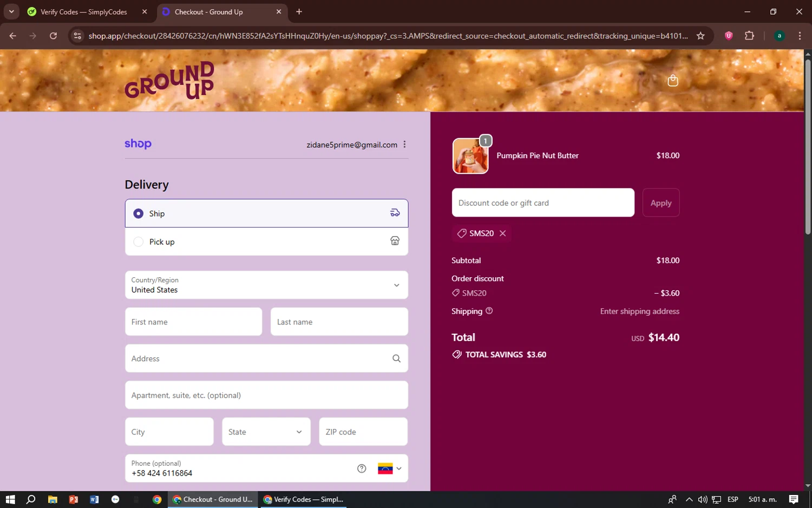Open Chrome's three-dot menu

800,36
